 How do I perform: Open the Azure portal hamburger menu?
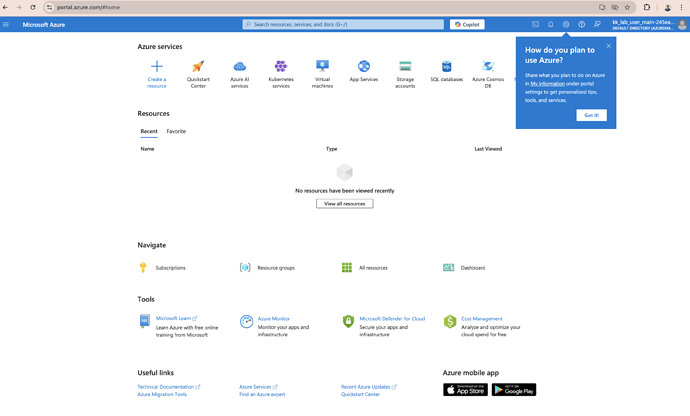[6, 25]
